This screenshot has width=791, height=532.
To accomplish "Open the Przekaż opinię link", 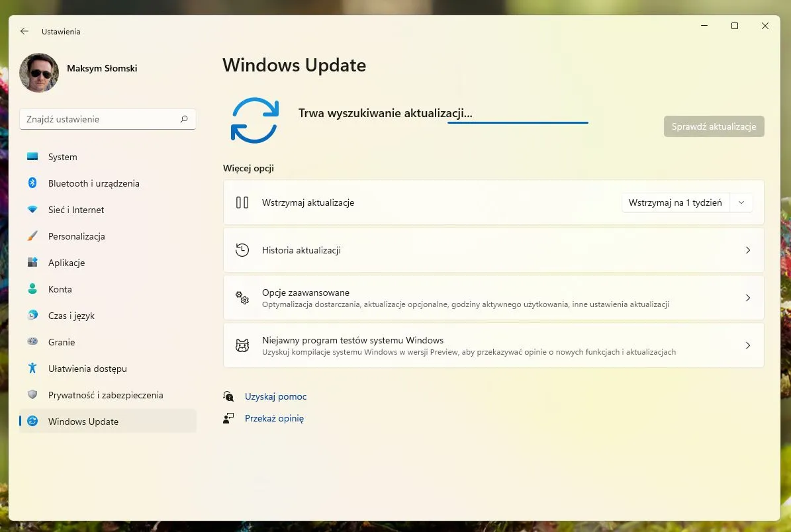I will (x=274, y=418).
